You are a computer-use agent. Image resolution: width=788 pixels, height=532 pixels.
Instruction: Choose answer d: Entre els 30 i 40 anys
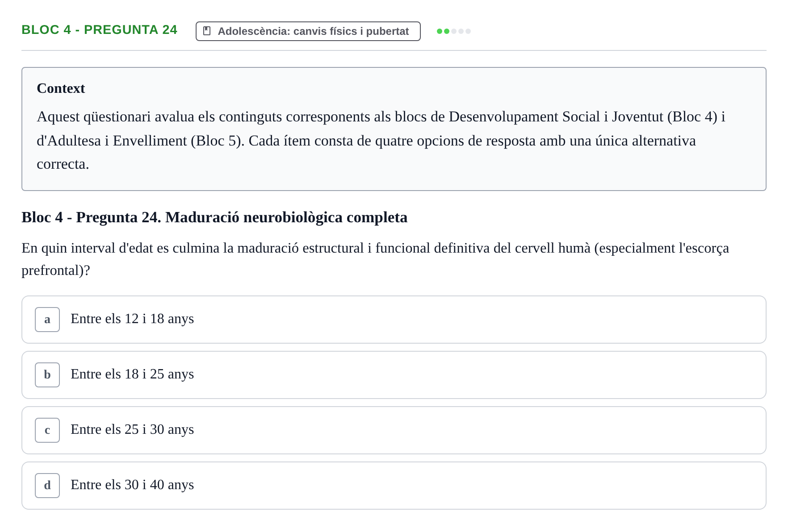click(394, 486)
